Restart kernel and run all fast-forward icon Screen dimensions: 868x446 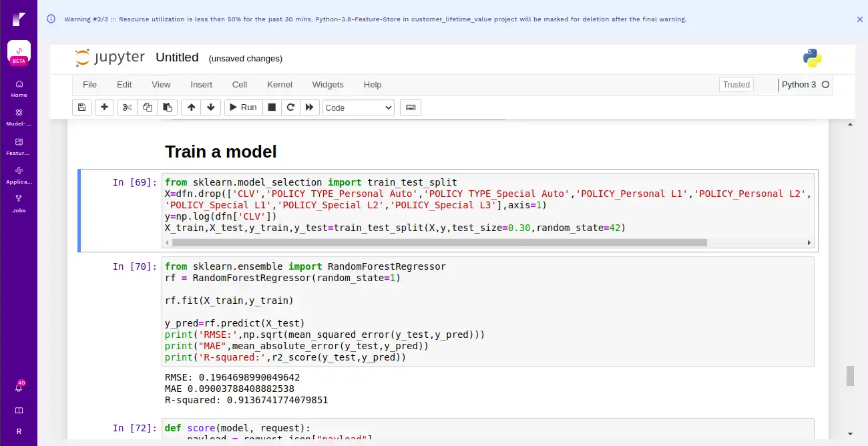309,107
